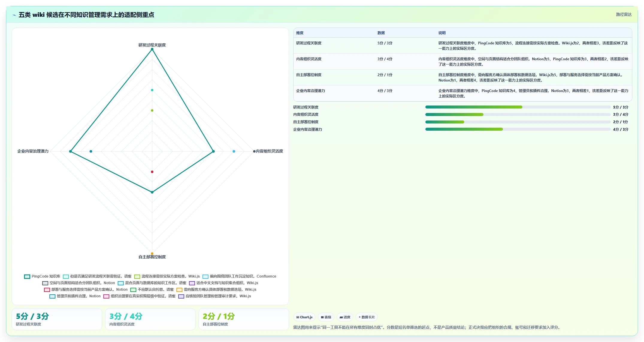Click the 数据卡片 tag chip
This screenshot has height=342, width=644.
pyautogui.click(x=367, y=317)
